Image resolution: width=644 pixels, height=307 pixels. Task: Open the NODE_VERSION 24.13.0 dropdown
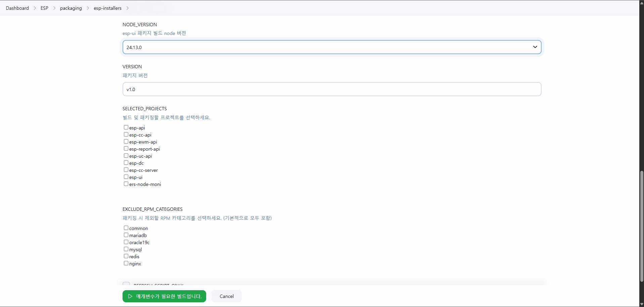coord(332,47)
